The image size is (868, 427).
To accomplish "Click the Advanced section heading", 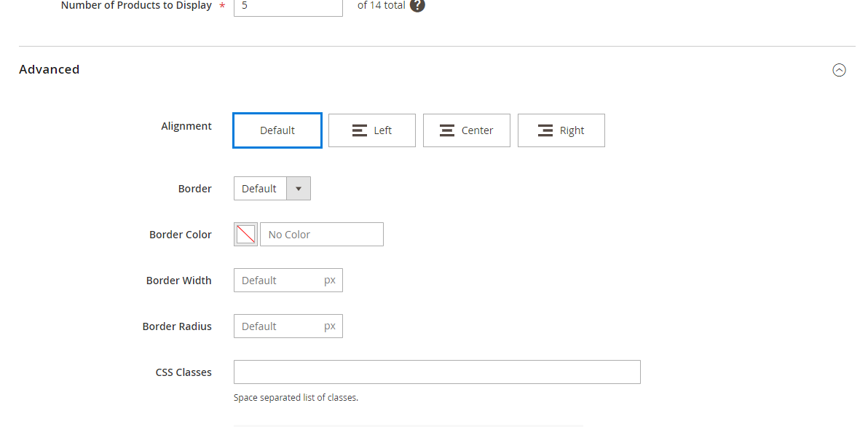I will pyautogui.click(x=50, y=69).
